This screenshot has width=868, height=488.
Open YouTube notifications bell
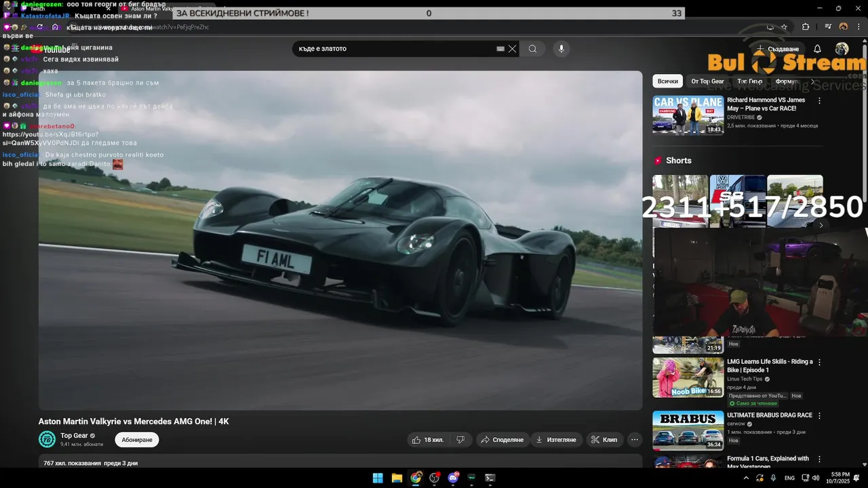(x=817, y=49)
